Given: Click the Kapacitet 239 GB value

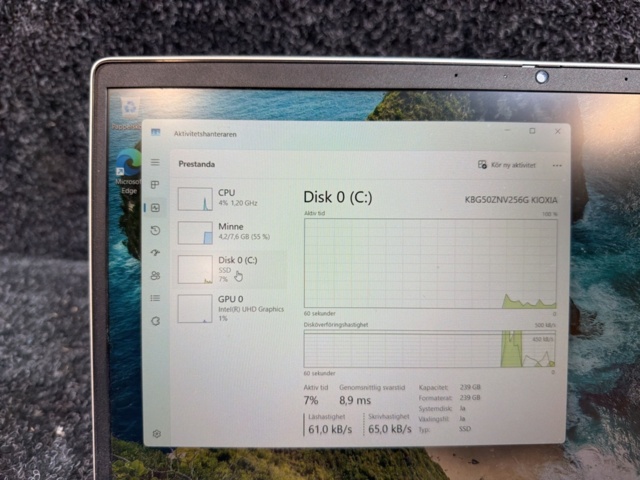Looking at the screenshot, I should [x=470, y=387].
